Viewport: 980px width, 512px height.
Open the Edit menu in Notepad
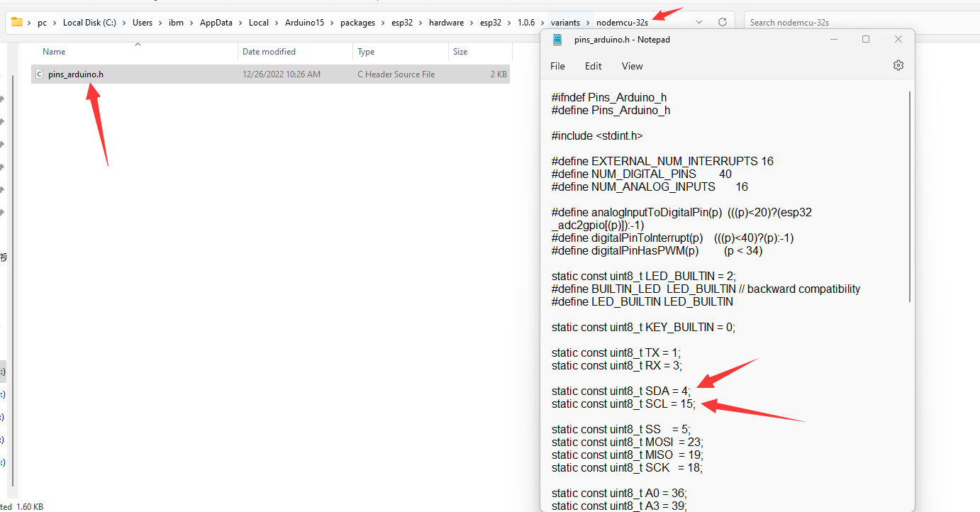tap(593, 66)
